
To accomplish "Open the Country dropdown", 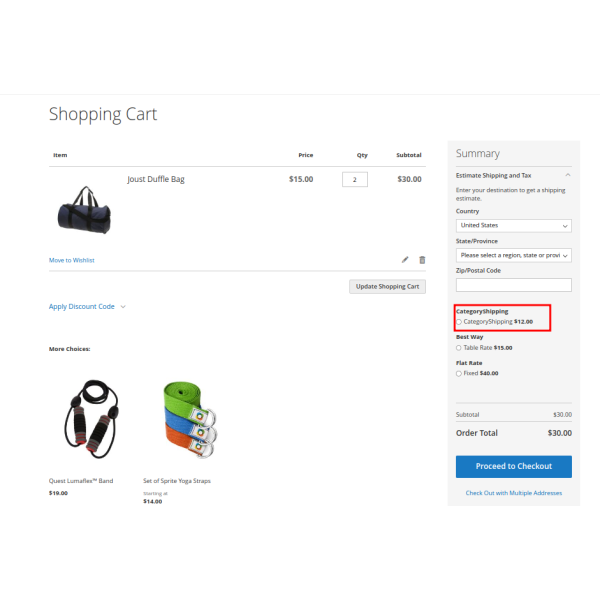I will point(513,226).
